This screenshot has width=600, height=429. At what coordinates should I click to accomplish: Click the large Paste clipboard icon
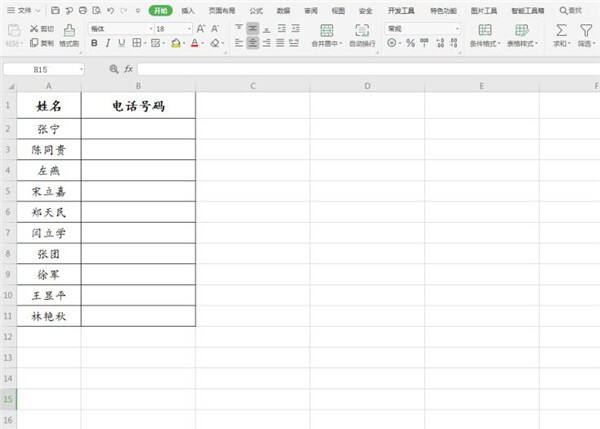point(14,30)
